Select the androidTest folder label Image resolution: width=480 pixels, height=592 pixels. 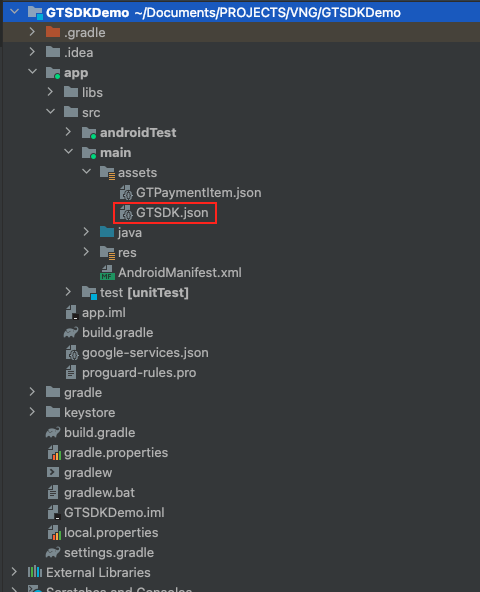(x=138, y=132)
